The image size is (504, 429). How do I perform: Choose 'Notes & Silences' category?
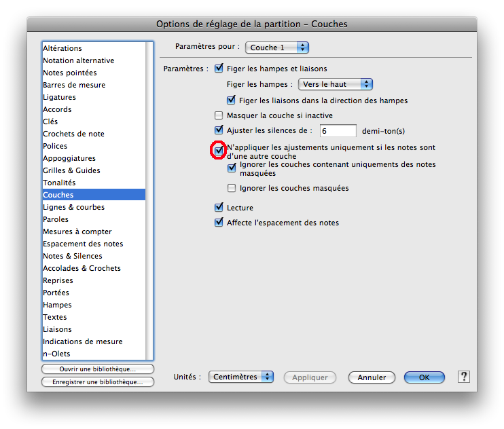coord(73,256)
